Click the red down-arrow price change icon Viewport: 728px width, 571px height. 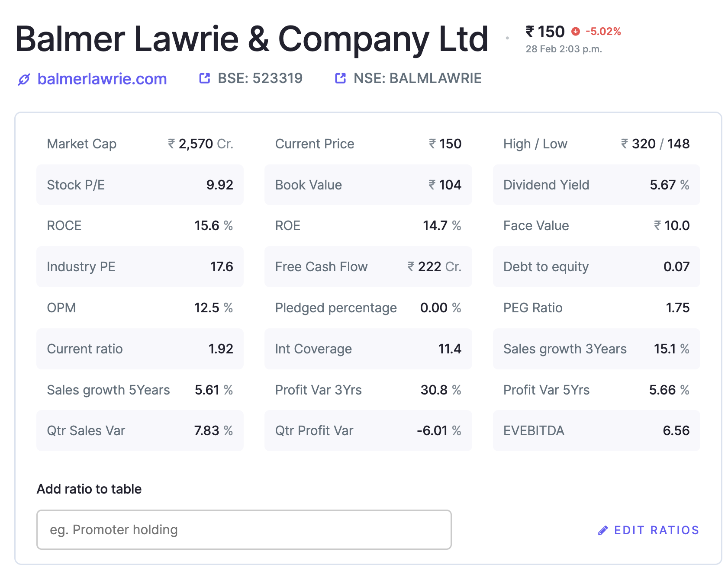coord(575,31)
